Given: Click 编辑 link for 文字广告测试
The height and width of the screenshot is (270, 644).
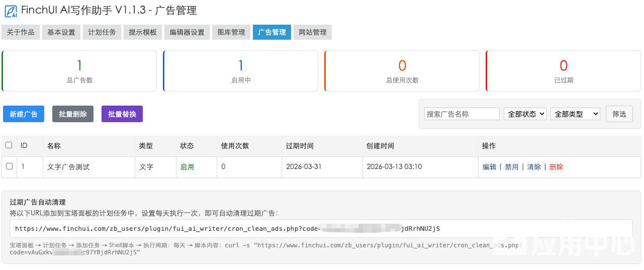Looking at the screenshot, I should 489,167.
